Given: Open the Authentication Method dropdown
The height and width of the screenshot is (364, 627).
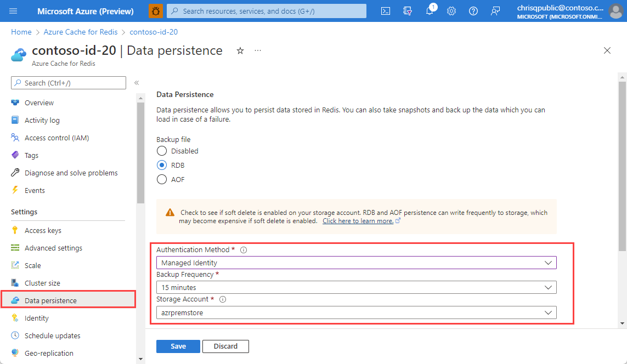Looking at the screenshot, I should 357,263.
